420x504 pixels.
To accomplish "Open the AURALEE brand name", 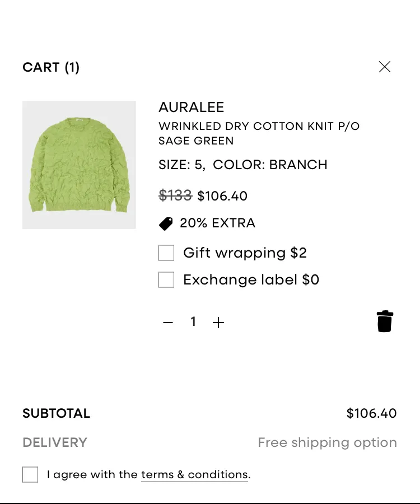I will 191,108.
